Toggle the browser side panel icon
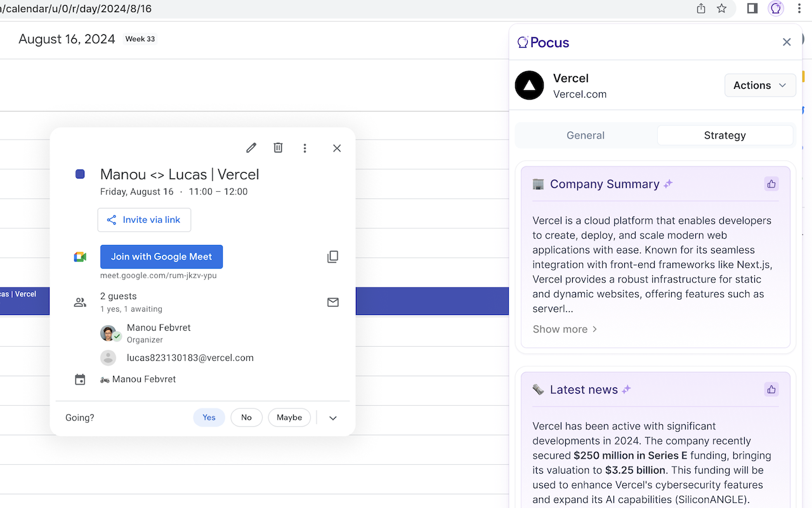The image size is (812, 508). click(752, 8)
